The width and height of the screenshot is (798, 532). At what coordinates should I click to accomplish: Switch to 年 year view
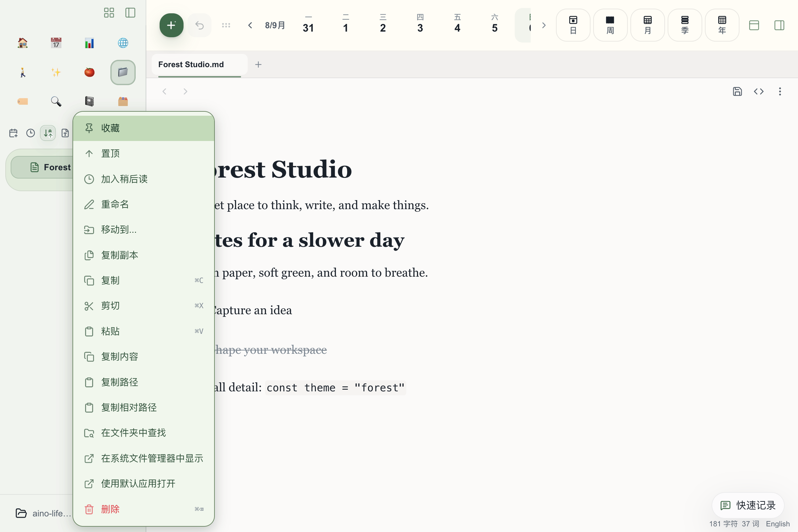pyautogui.click(x=722, y=25)
